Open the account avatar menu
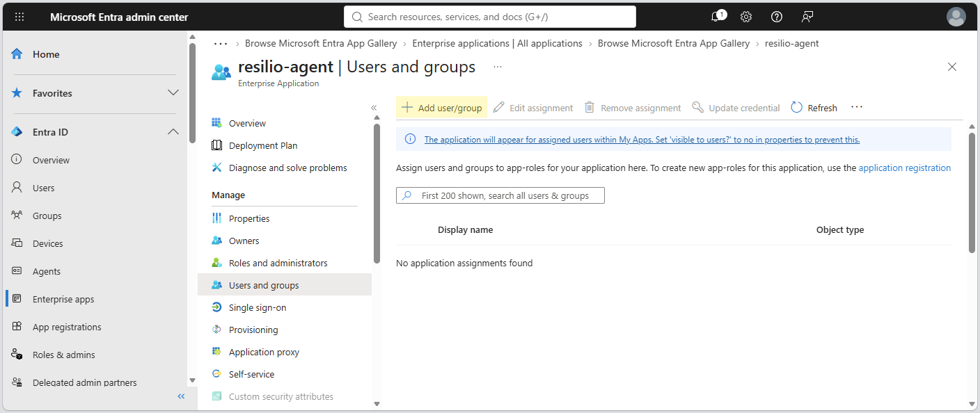The width and height of the screenshot is (980, 413). click(x=956, y=17)
